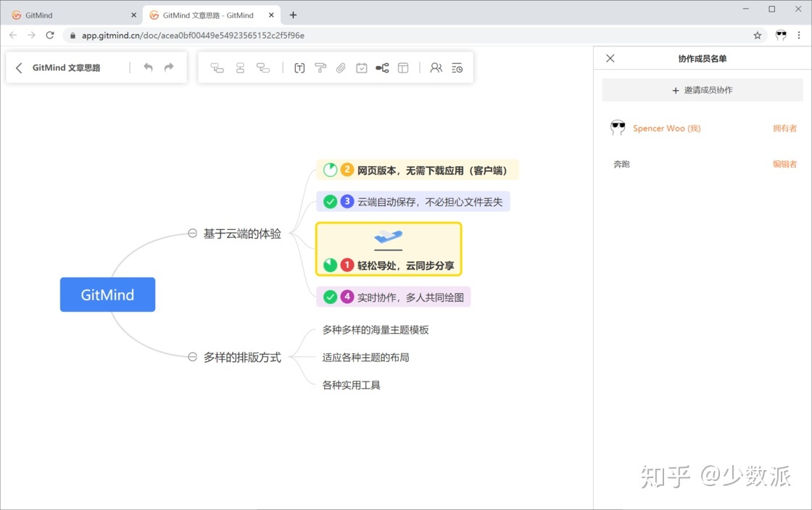Click the redo arrow in the toolbar
The width and height of the screenshot is (812, 510).
(169, 67)
